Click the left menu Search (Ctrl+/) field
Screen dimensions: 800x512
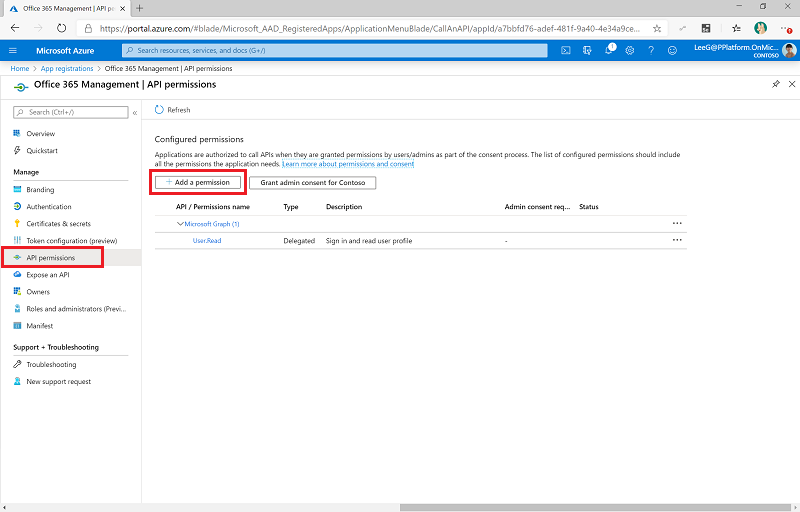[x=71, y=112]
